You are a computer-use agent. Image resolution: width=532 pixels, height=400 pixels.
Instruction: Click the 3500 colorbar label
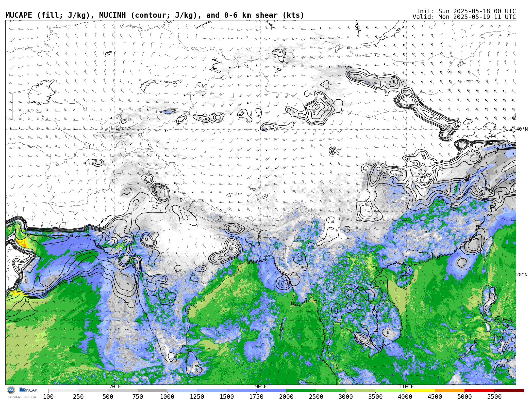point(375,397)
